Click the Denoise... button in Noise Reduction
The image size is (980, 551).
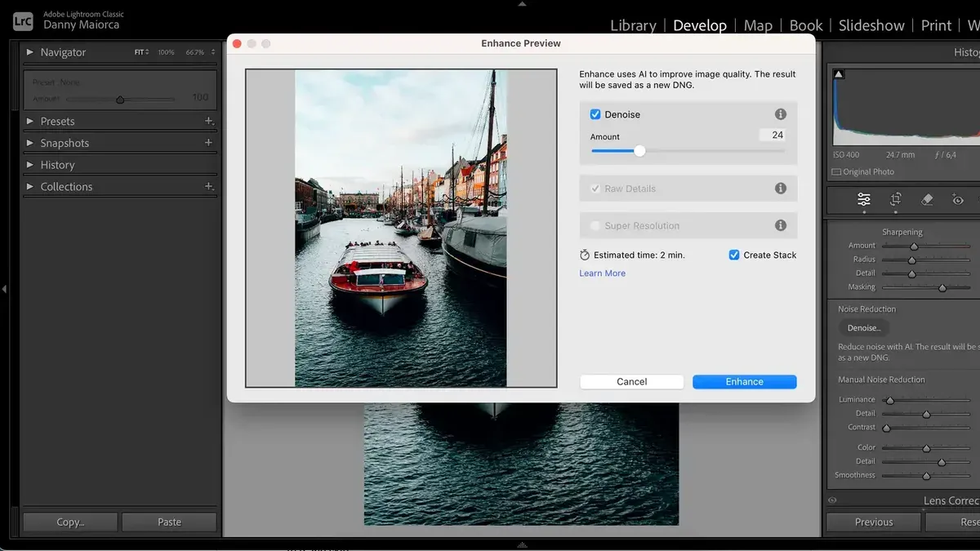864,328
